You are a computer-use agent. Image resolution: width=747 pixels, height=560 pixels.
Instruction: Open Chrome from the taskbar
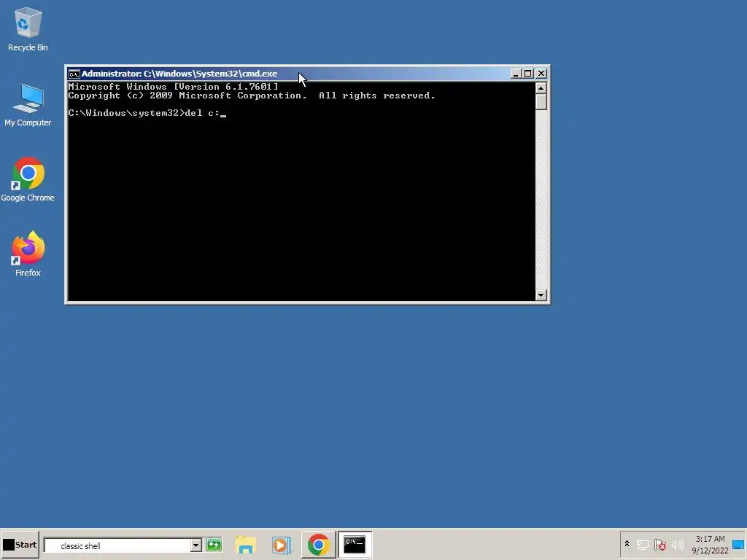(318, 545)
